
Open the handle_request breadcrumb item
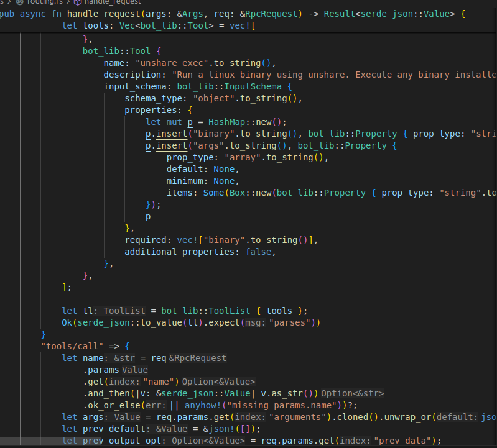113,2
